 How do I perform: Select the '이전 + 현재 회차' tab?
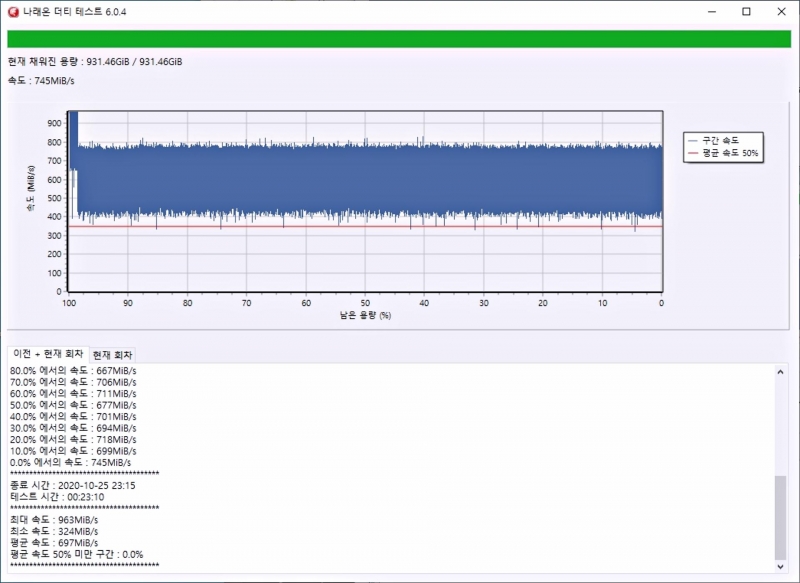click(48, 354)
